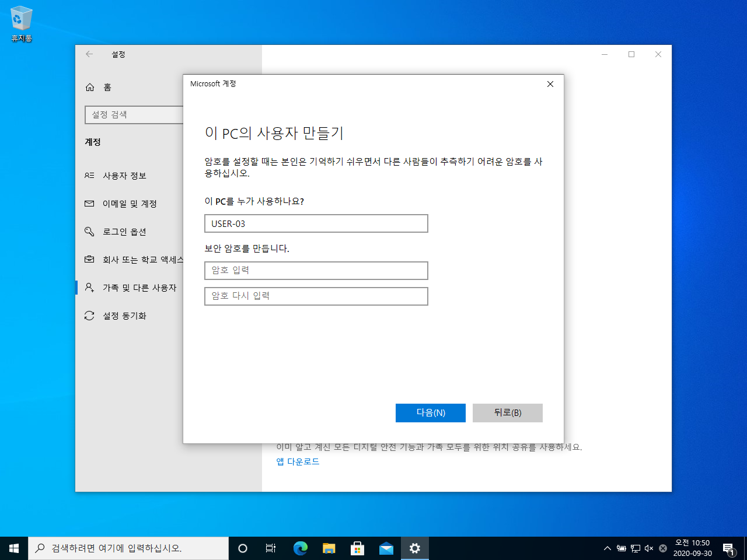747x560 pixels.
Task: Open Mail app from the taskbar
Action: (x=386, y=548)
